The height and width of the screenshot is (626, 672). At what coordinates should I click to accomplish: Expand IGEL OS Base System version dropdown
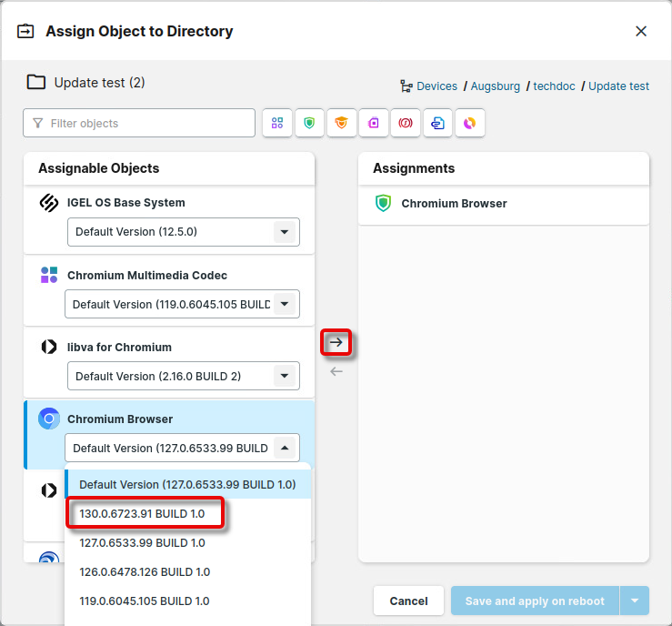[x=286, y=232]
